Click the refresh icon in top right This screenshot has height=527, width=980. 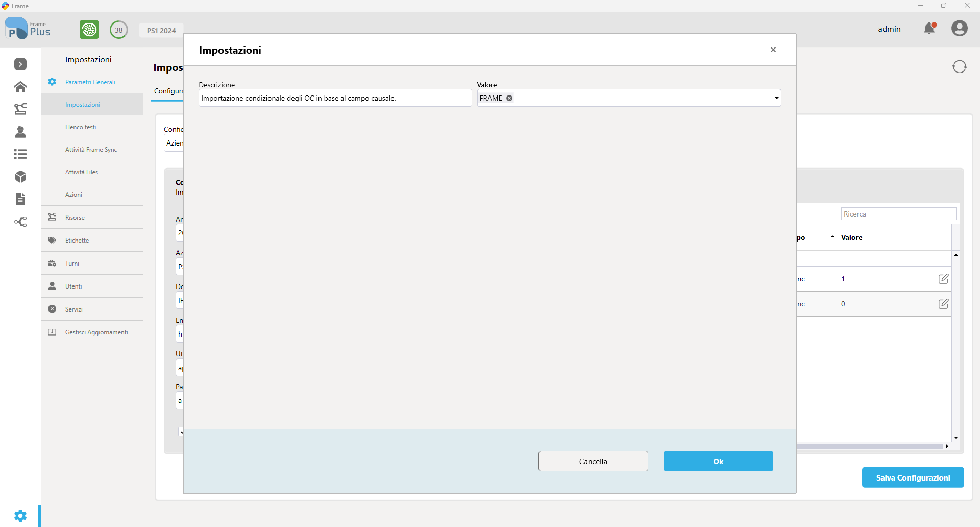[959, 67]
